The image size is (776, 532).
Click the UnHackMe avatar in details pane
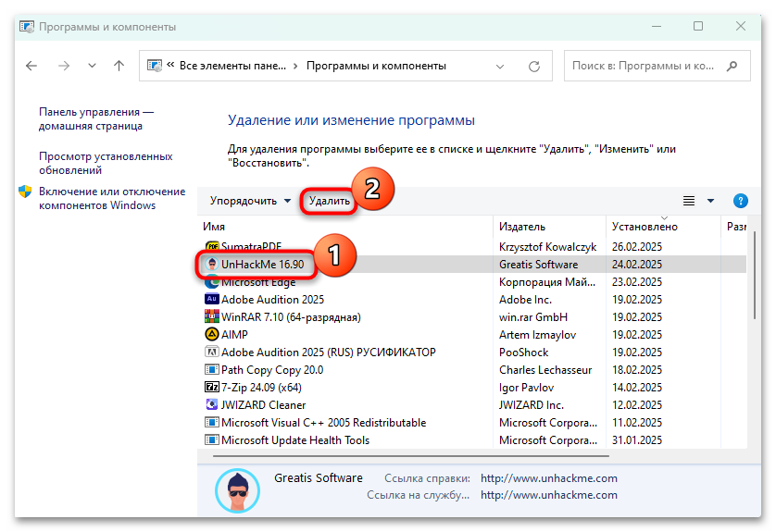click(x=238, y=490)
